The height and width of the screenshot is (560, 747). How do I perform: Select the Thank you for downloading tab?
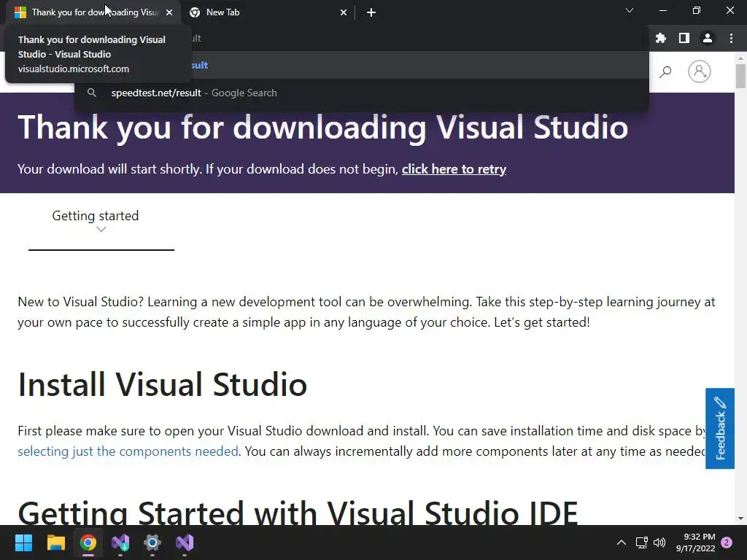[x=93, y=12]
